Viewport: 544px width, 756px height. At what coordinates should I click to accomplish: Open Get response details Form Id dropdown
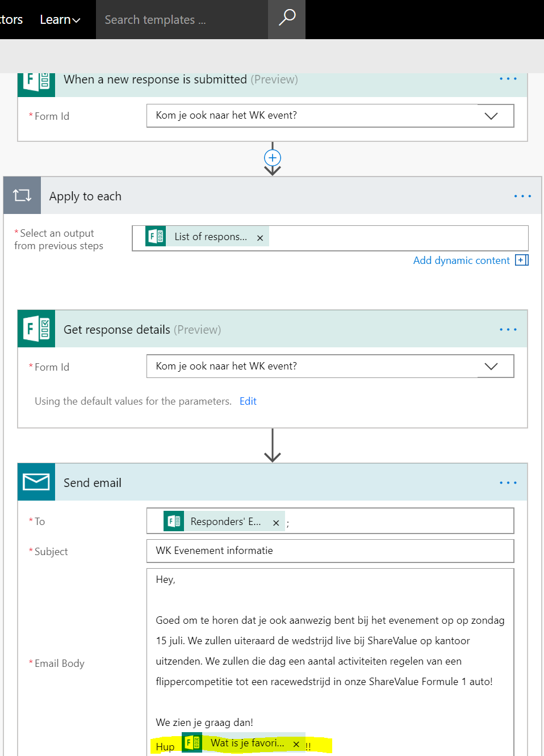491,366
